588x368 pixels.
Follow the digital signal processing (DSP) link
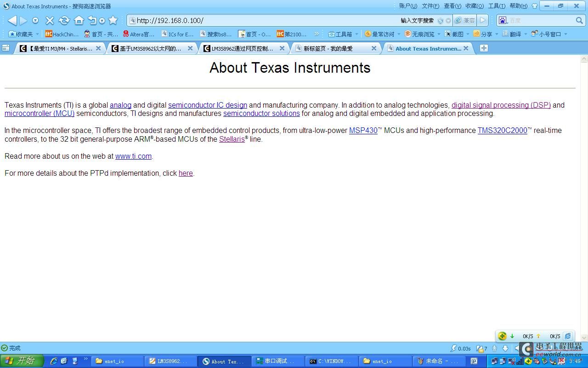click(501, 105)
